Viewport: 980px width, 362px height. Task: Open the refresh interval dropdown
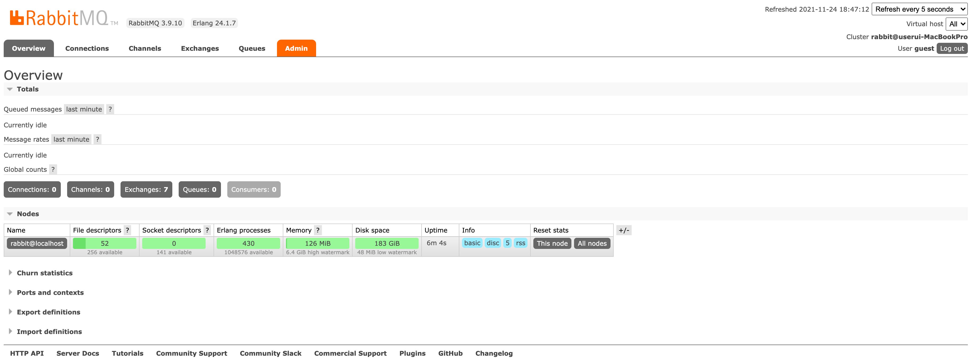click(919, 9)
